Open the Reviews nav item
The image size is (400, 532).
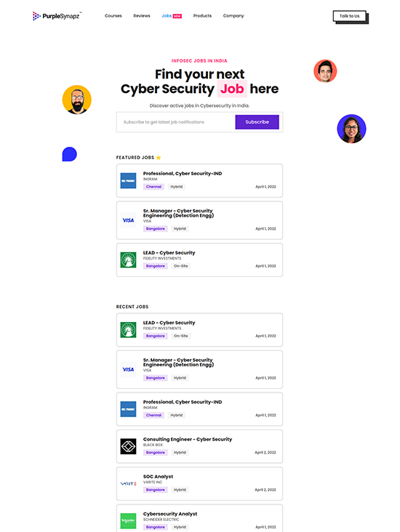click(142, 16)
